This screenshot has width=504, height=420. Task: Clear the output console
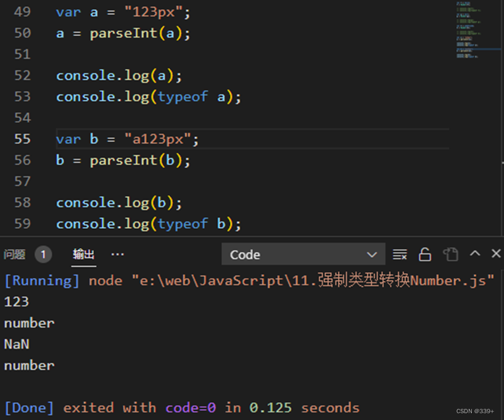tap(400, 253)
